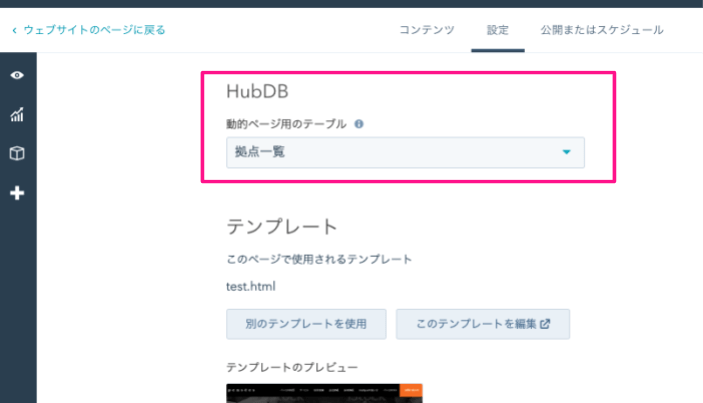Click the eye preview icon in sidebar
The image size is (703, 403).
tap(17, 76)
